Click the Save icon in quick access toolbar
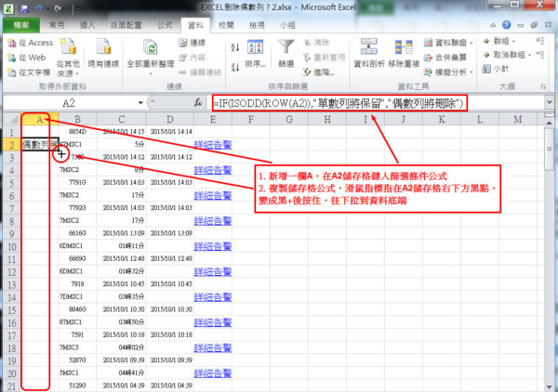The height and width of the screenshot is (392, 558). 24,9
